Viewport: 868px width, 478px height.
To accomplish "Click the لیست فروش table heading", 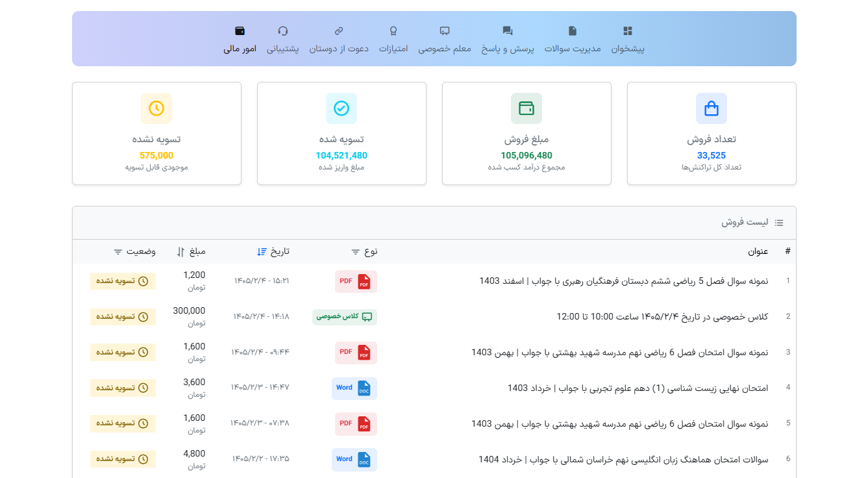I will (x=745, y=223).
